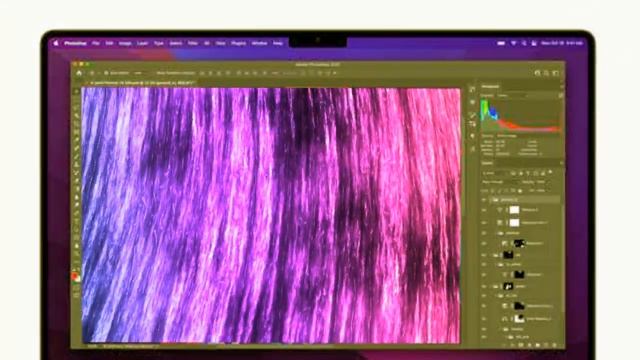
Task: Open the View menu
Action: pos(220,43)
